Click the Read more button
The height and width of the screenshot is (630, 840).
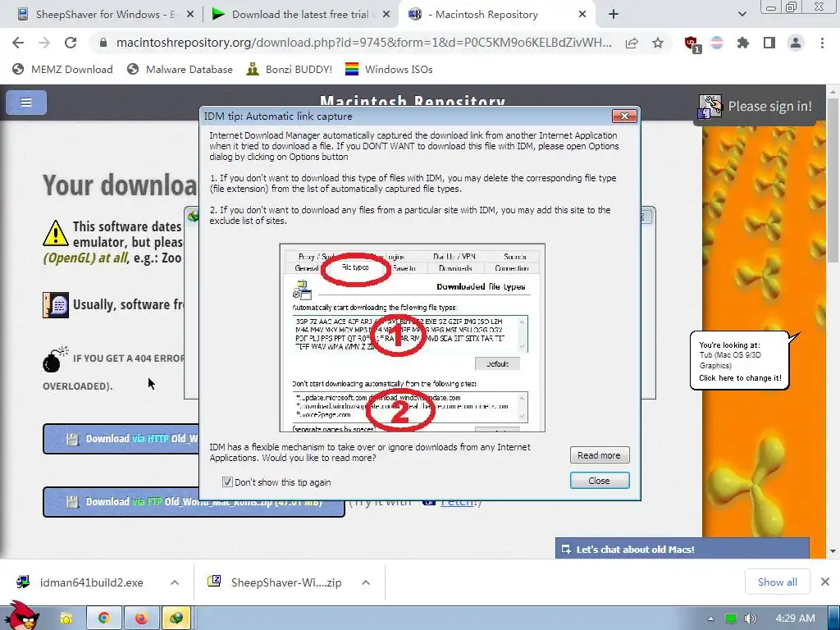599,454
